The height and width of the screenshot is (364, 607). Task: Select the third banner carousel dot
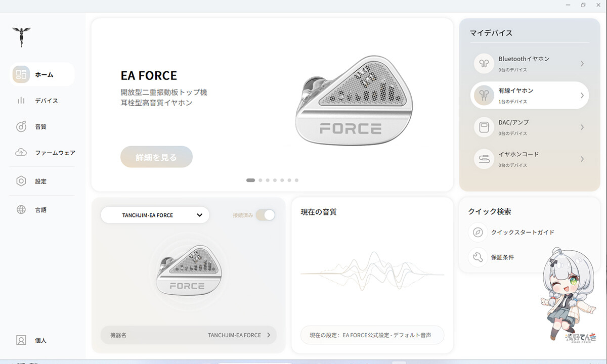point(268,180)
